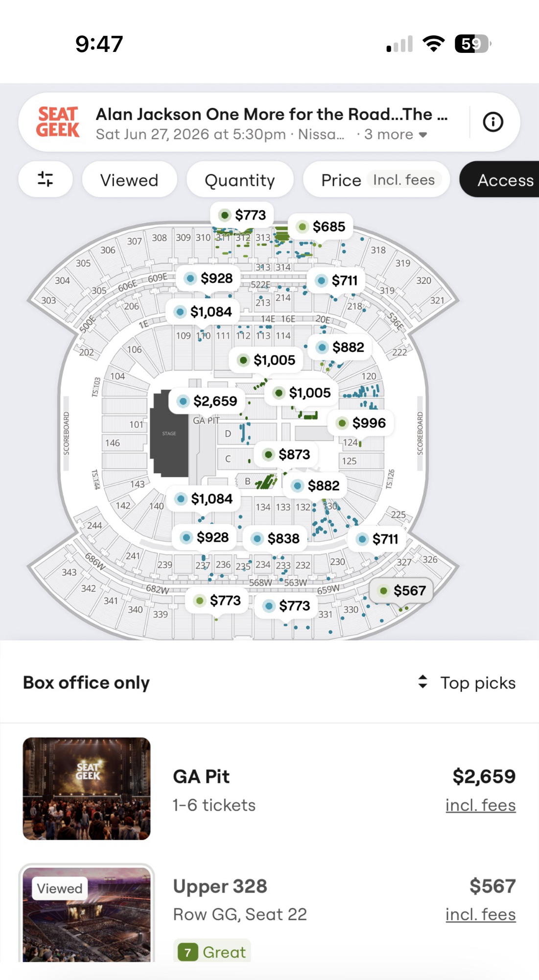Tap the SeatGeek logo
539x980 pixels.
click(x=58, y=122)
